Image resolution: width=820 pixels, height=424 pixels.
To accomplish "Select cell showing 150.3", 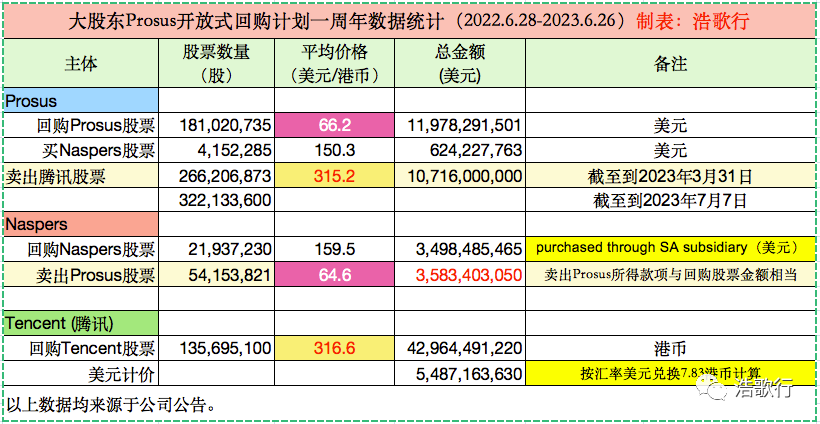I will 334,151.
